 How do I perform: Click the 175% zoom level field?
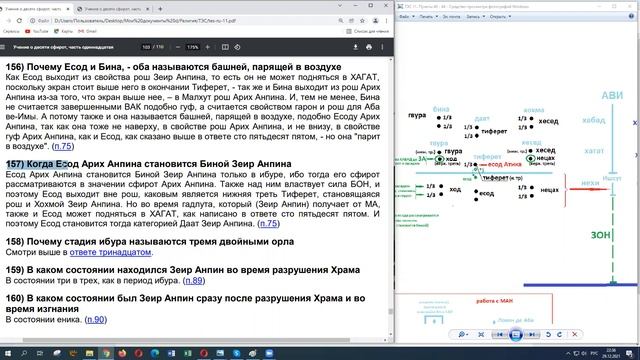tap(193, 47)
